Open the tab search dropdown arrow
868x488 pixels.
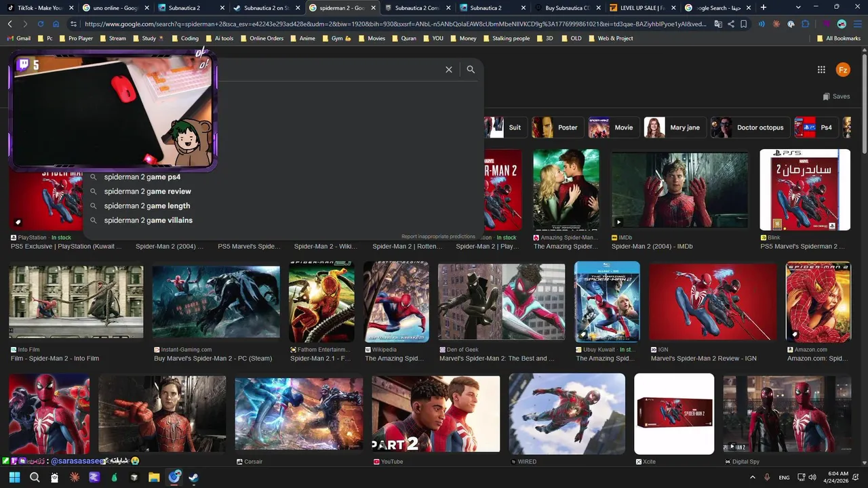pyautogui.click(x=797, y=7)
